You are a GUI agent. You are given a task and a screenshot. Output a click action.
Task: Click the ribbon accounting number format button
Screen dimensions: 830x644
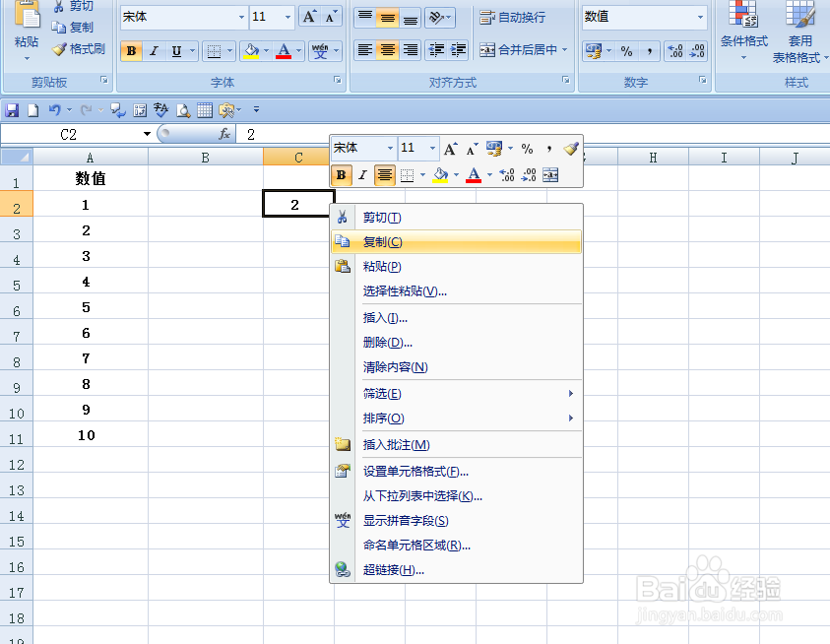[594, 51]
